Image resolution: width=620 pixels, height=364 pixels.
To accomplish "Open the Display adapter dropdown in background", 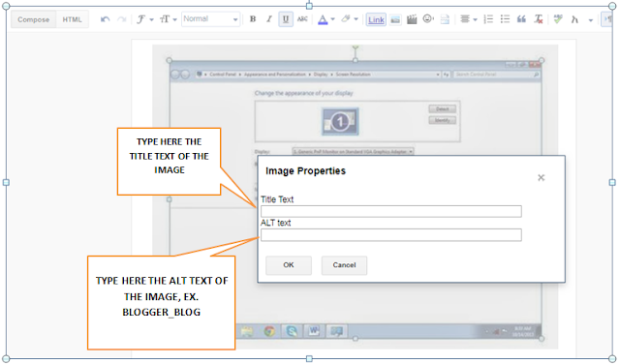I will 353,151.
